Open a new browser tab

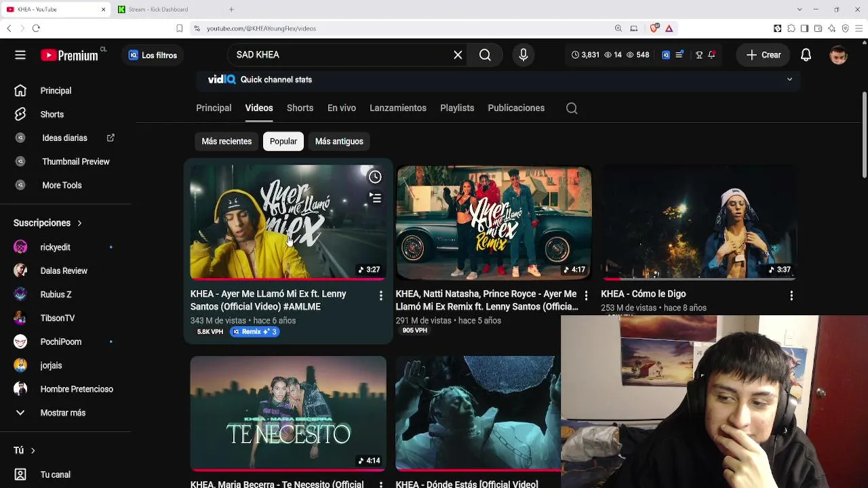click(x=231, y=9)
